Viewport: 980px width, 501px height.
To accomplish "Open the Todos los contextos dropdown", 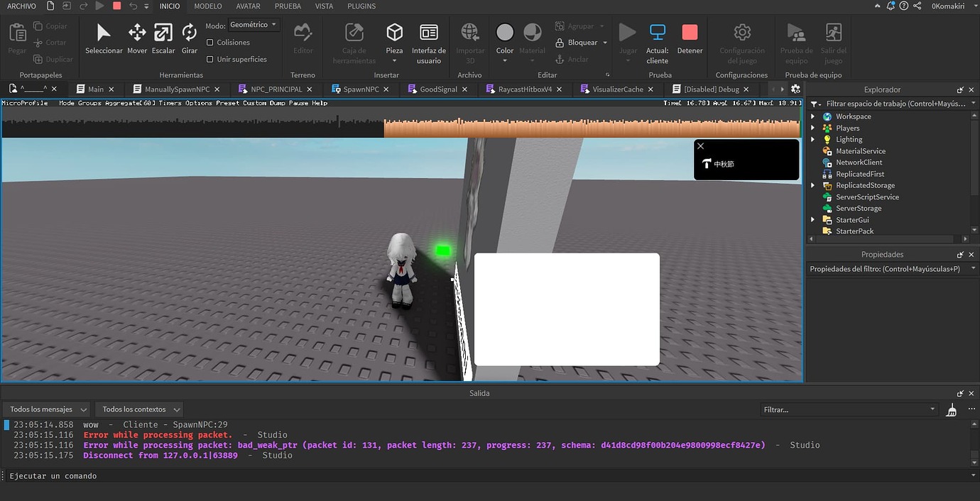I will coord(138,409).
